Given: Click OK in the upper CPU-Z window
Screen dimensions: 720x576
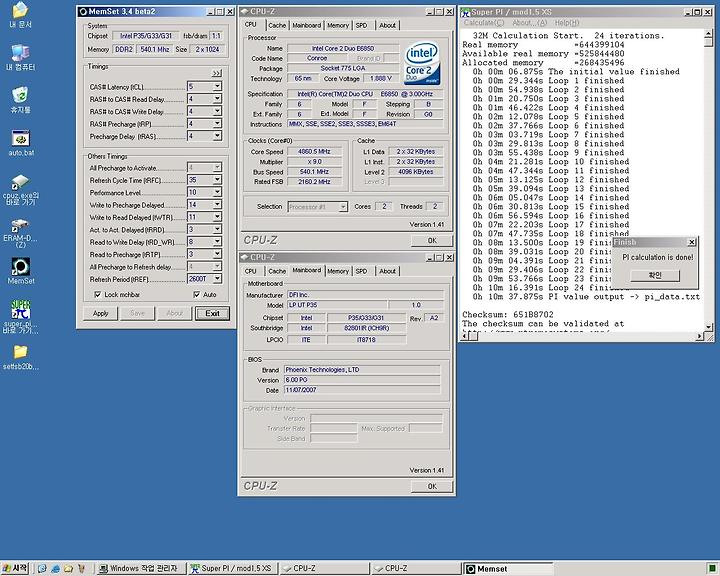Looking at the screenshot, I should (x=432, y=240).
